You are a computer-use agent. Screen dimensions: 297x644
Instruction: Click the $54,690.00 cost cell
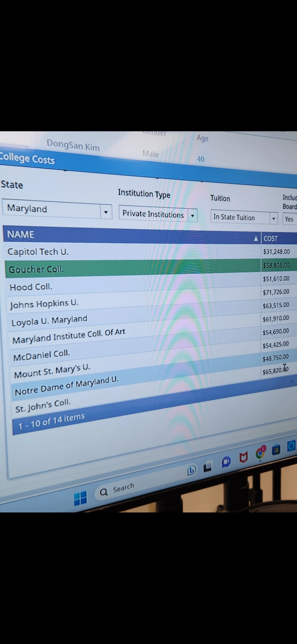pyautogui.click(x=276, y=332)
